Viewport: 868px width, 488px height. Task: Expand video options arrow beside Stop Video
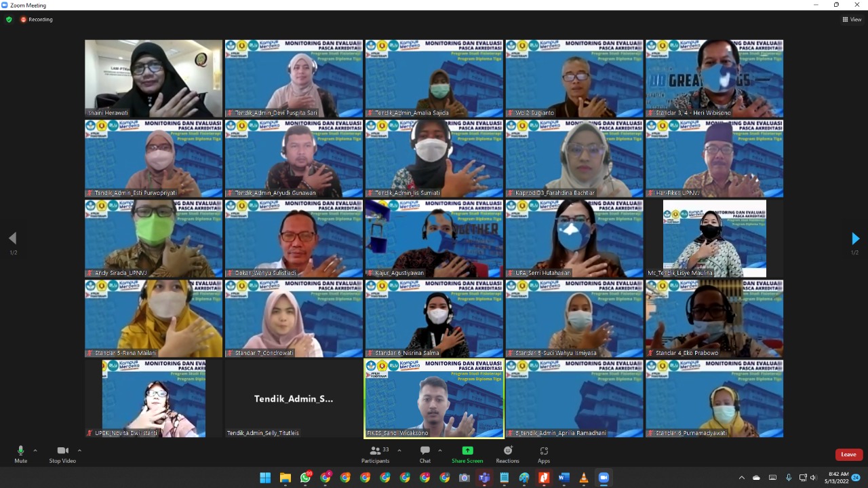click(79, 450)
